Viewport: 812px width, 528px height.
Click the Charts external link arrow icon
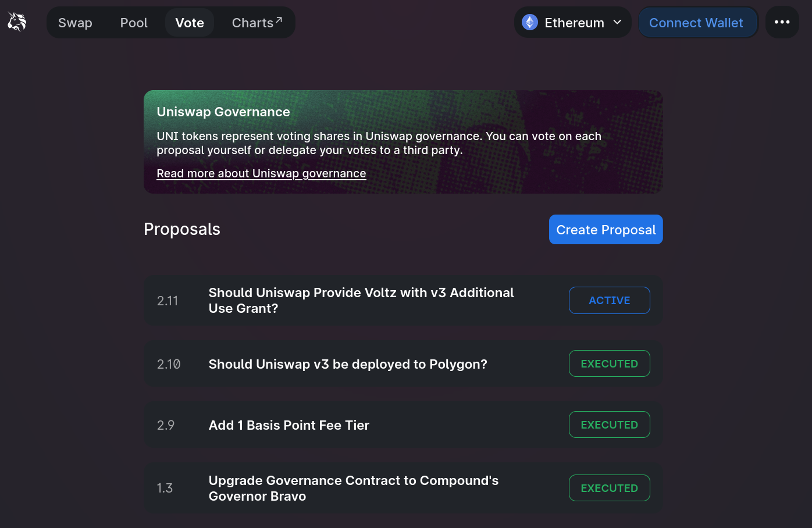(x=279, y=20)
